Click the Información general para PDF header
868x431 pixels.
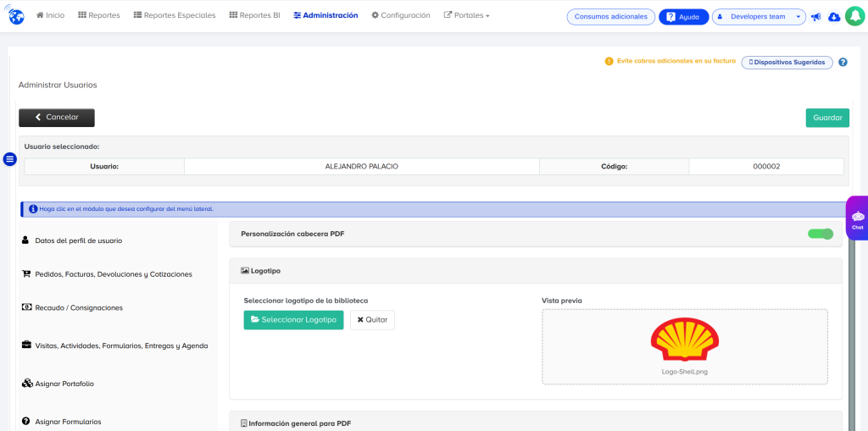click(x=536, y=423)
